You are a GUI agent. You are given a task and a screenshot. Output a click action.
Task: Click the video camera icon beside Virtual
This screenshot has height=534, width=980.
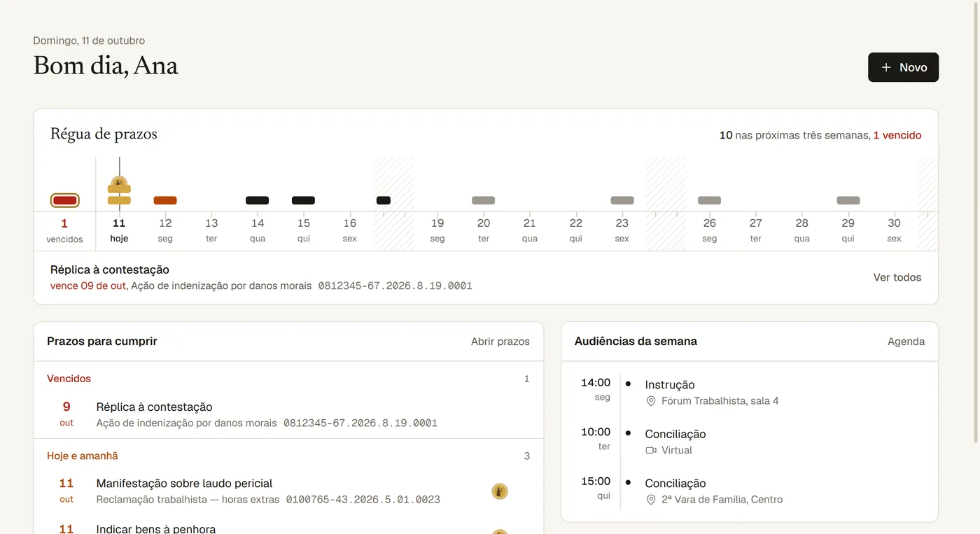pos(651,450)
